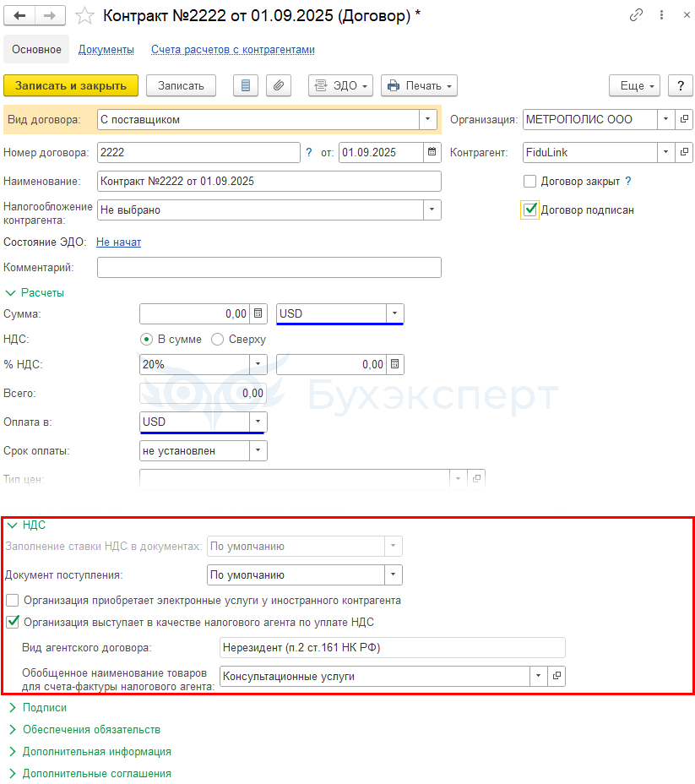Viewport: 695px width, 784px height.
Task: Collapse the Расчеты section
Action: click(35, 292)
